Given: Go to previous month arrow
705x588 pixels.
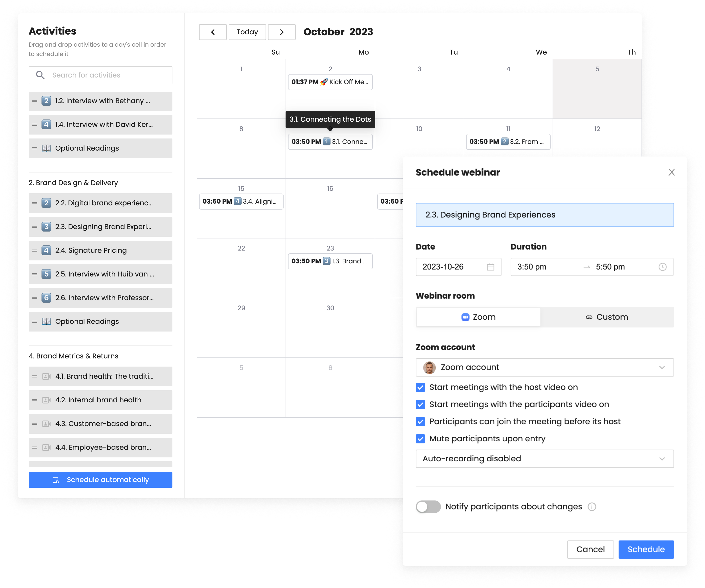Looking at the screenshot, I should tap(212, 32).
